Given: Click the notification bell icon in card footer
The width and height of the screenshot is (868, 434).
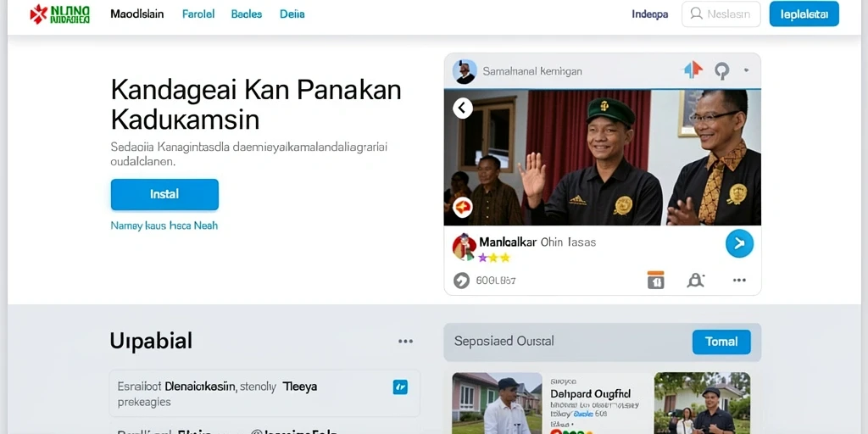Looking at the screenshot, I should pyautogui.click(x=695, y=280).
